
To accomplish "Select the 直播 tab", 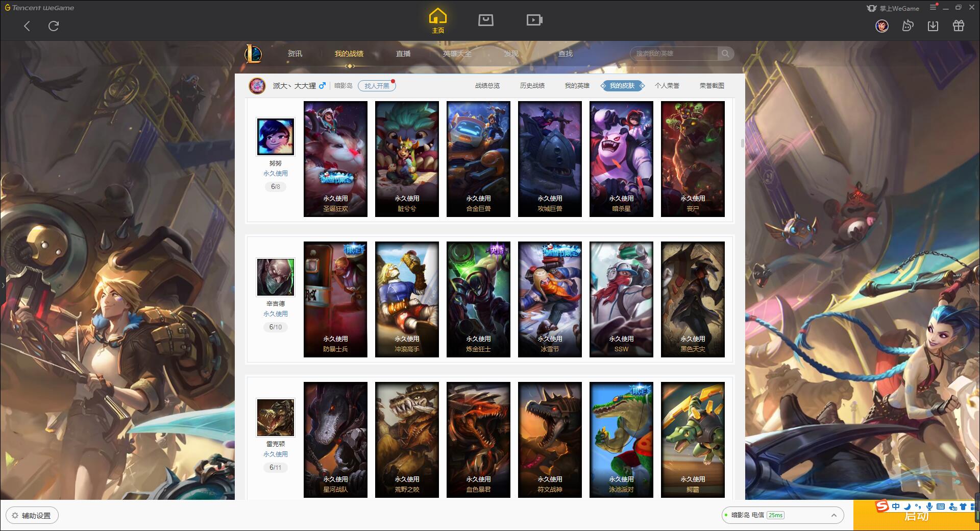I will 403,54.
